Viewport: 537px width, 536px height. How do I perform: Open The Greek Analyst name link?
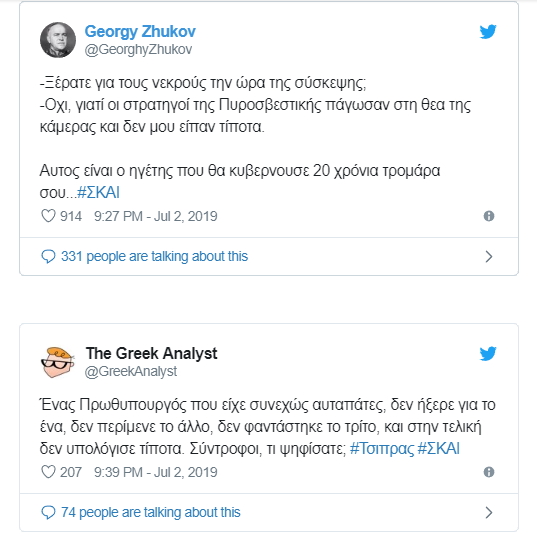tap(151, 353)
